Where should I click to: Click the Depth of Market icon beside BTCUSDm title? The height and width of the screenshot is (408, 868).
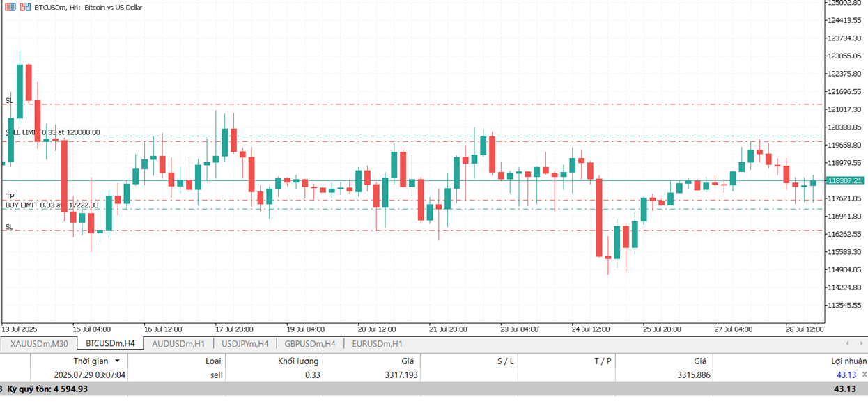click(x=25, y=7)
